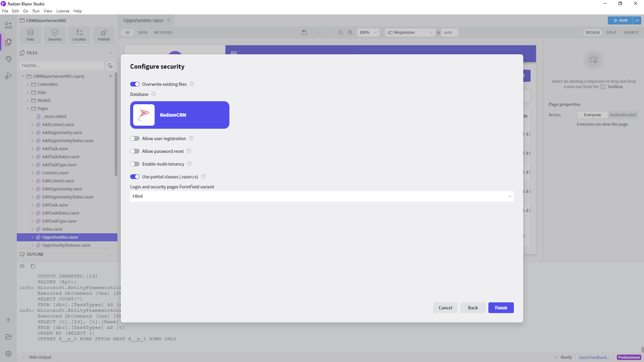Click Send Feedback link
Viewport: 644px width, 362px height.
(x=594, y=357)
